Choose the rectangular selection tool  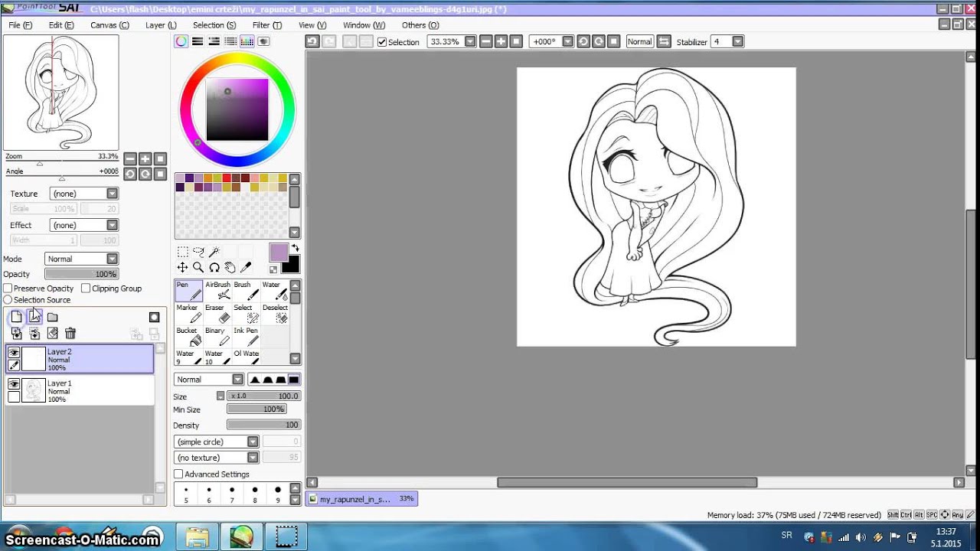[182, 252]
